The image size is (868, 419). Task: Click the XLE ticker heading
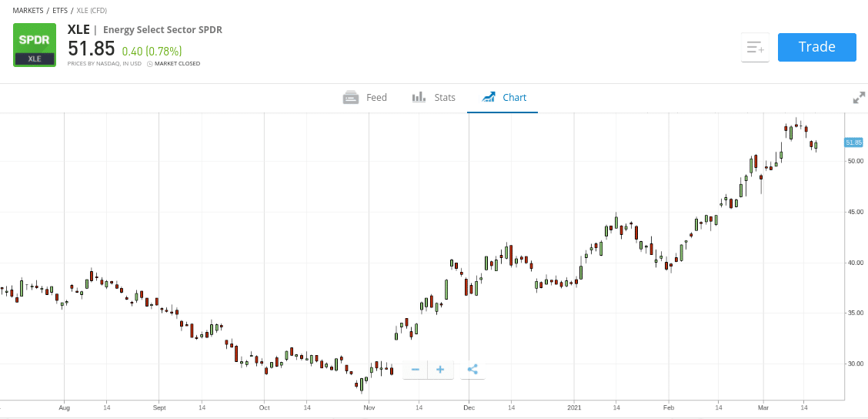(78, 29)
